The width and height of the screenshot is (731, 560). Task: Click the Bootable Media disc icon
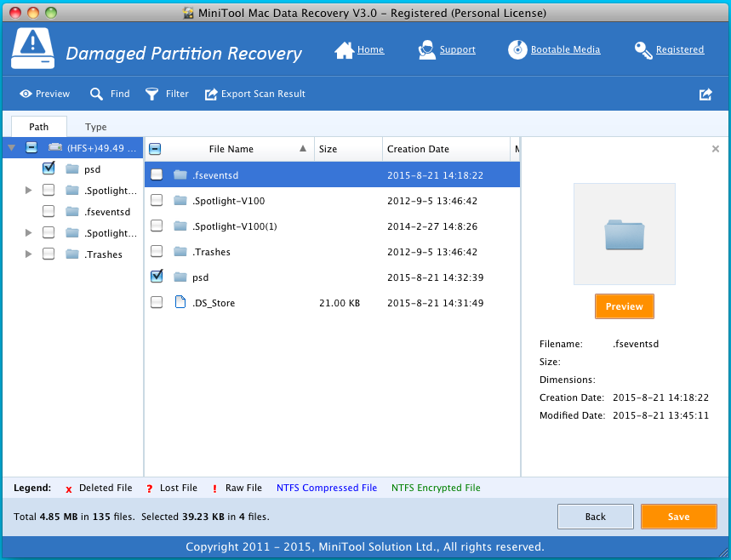pos(517,50)
